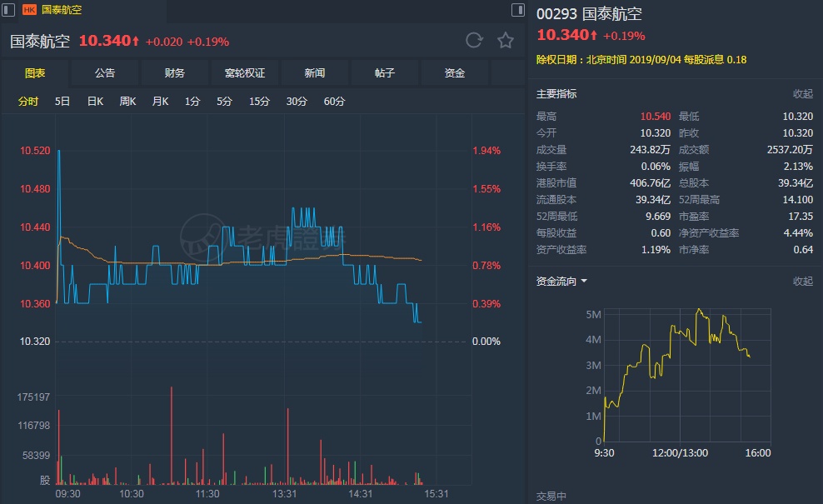Click the tallest red volume bar
823x504 pixels.
pyautogui.click(x=171, y=435)
